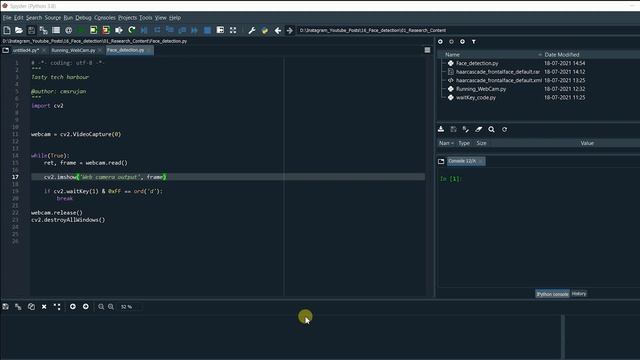Screen dimensions: 640x360
Task: Click the browse tabs icon left of untitled4.py
Action: [5, 50]
